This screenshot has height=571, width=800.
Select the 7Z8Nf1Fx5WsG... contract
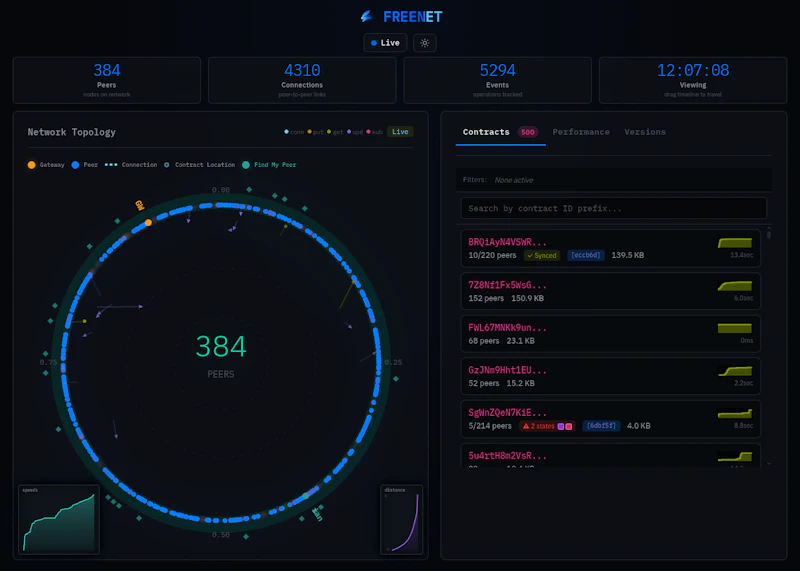(610, 291)
